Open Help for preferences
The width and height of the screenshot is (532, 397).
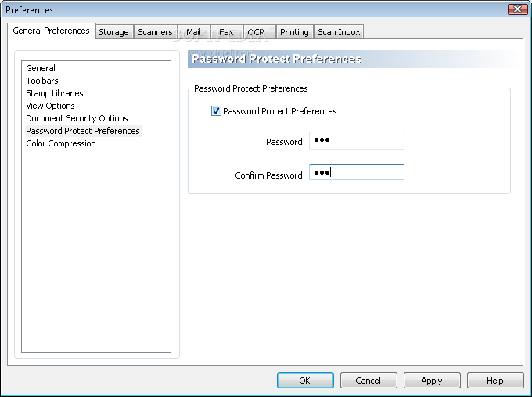(495, 381)
